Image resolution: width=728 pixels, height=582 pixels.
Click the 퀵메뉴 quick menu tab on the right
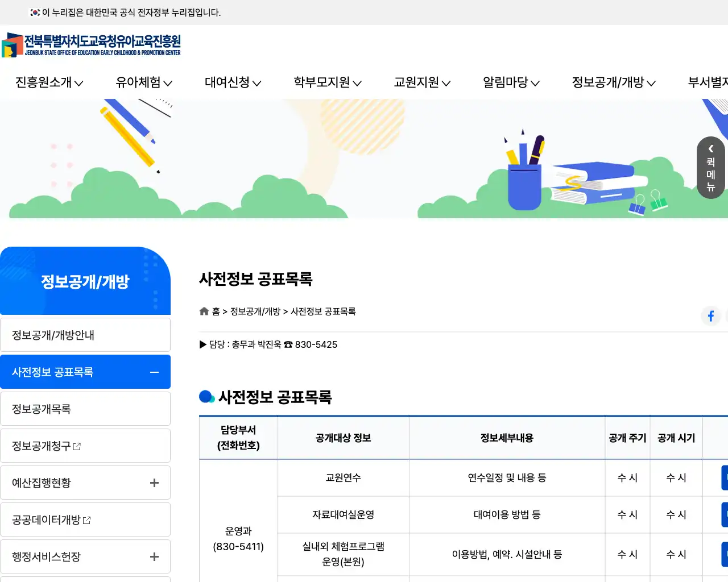pyautogui.click(x=710, y=168)
